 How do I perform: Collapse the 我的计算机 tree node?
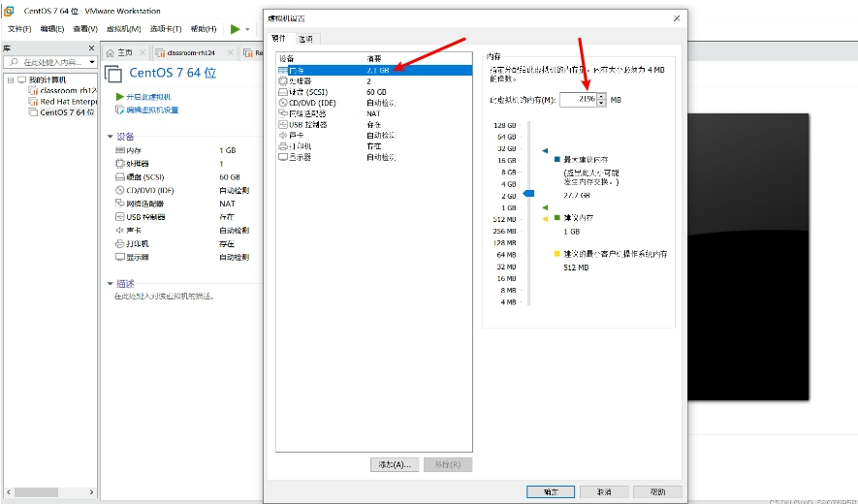pyautogui.click(x=11, y=79)
